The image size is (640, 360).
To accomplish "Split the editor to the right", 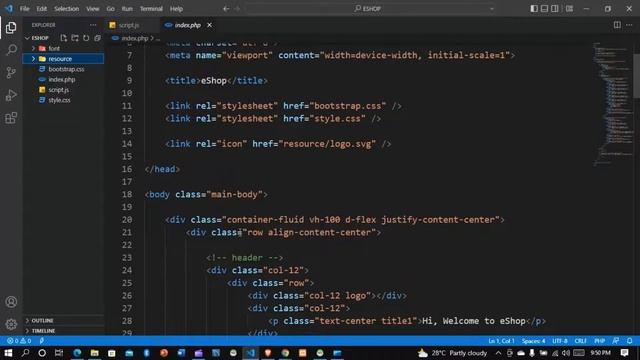I will pyautogui.click(x=617, y=25).
